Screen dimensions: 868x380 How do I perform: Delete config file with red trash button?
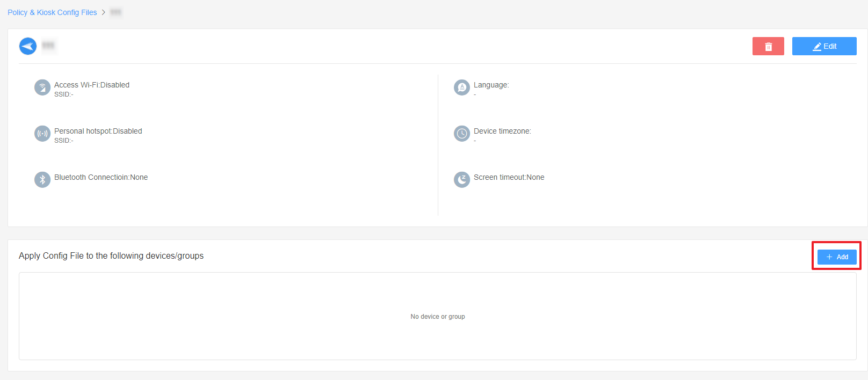click(768, 46)
